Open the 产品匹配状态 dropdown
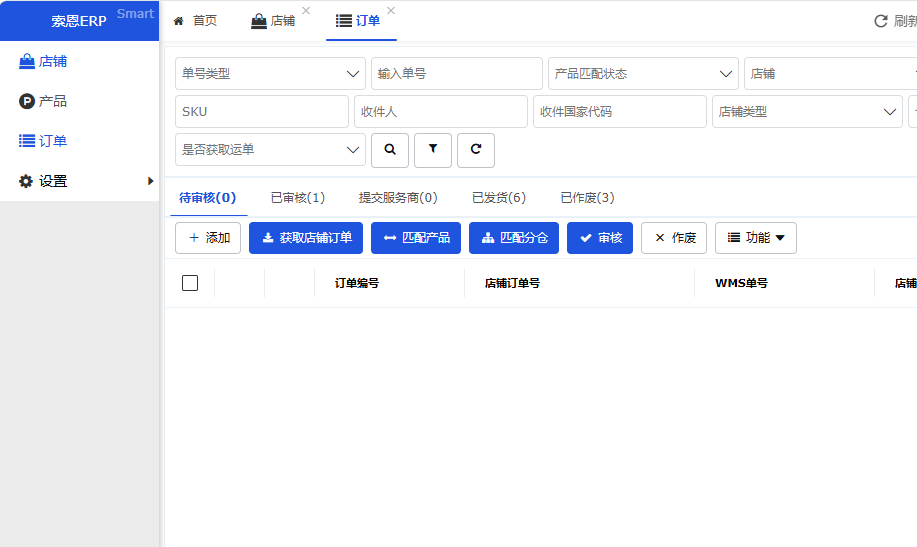The height and width of the screenshot is (547, 917). click(x=643, y=74)
